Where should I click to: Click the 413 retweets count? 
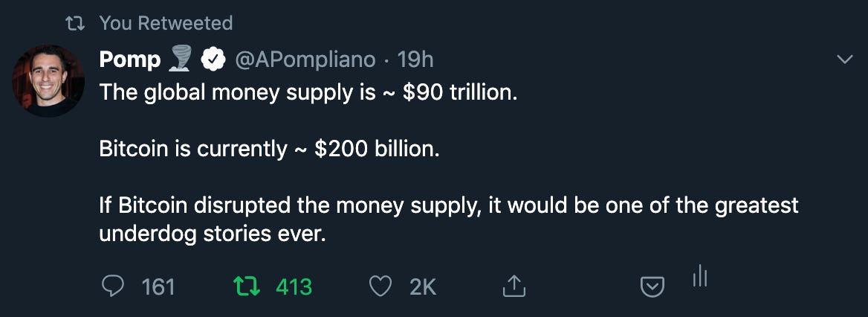pos(294,286)
